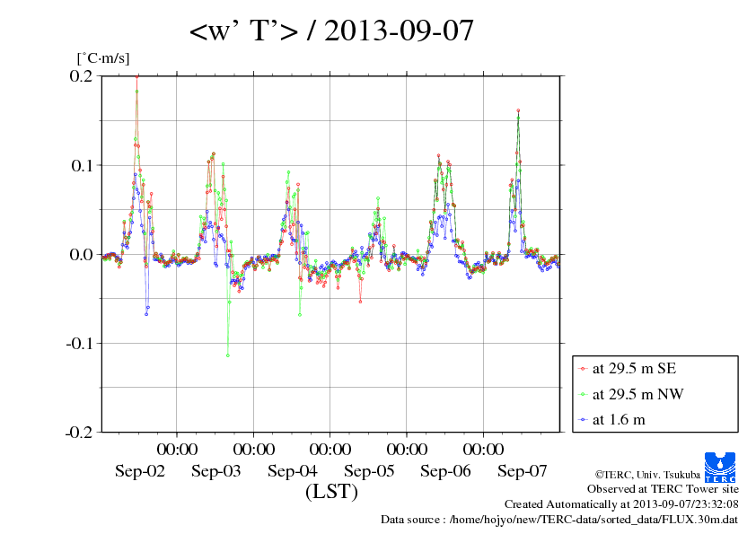This screenshot has width=756, height=534.
Task: Click the TERC logo icon
Action: (720, 467)
